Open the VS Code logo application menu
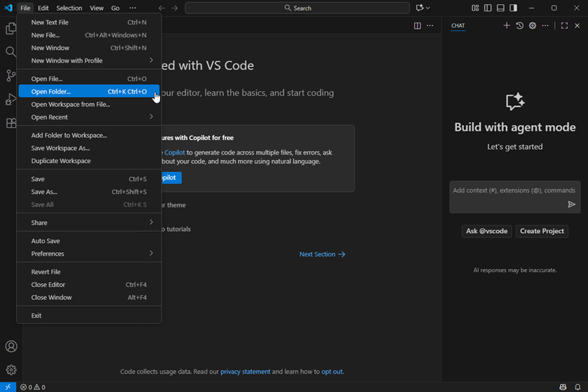The height and width of the screenshot is (392, 588). pos(8,8)
